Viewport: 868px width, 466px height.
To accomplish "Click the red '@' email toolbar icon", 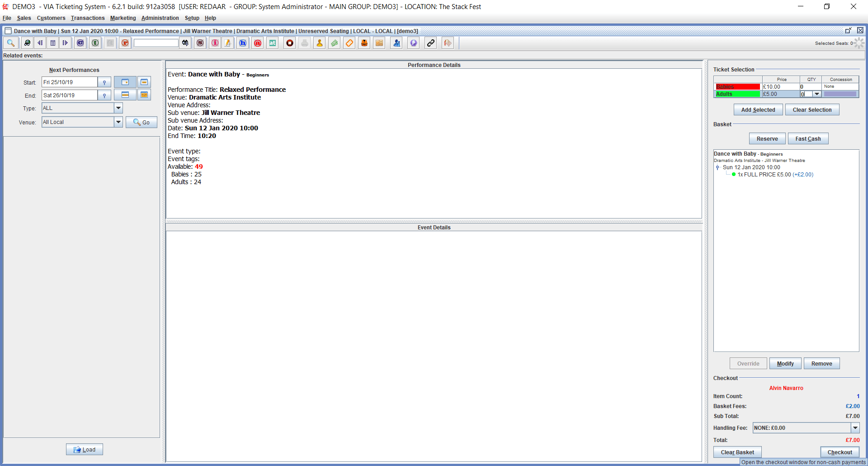I will pyautogui.click(x=258, y=43).
